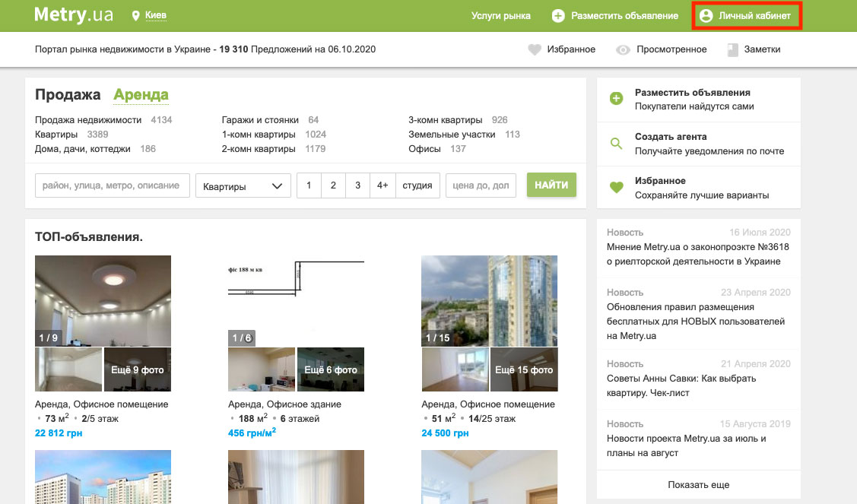Click the magnifier icon next to Создать агента
Image resolution: width=857 pixels, height=504 pixels.
point(617,143)
